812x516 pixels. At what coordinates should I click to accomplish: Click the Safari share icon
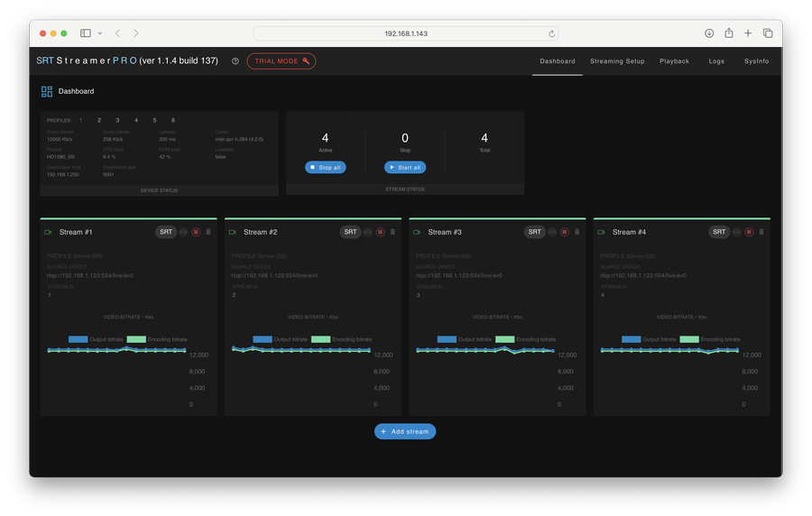tap(729, 33)
